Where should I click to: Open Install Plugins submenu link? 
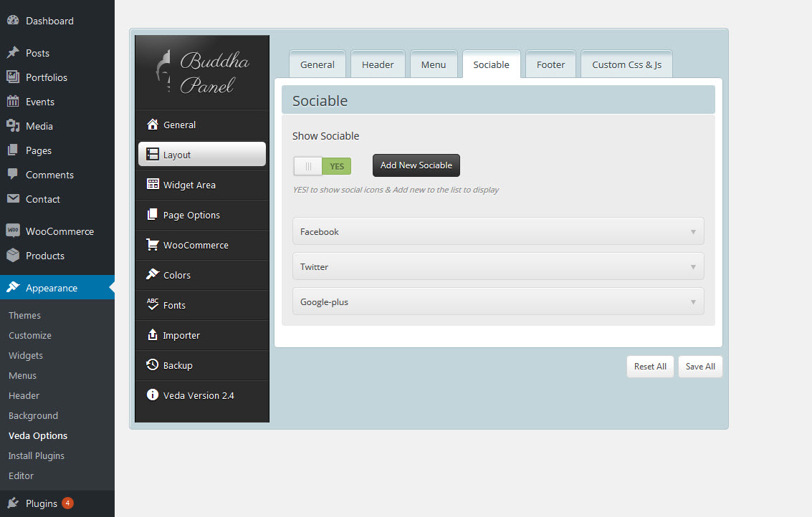tap(37, 456)
